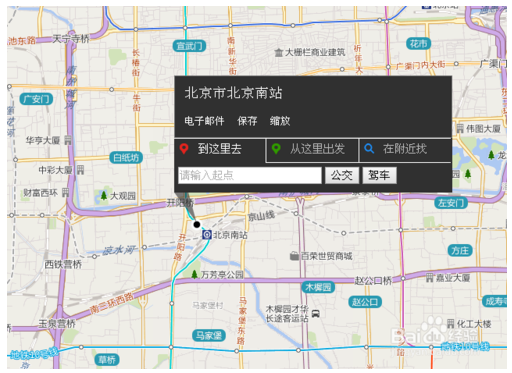Click the 华亨大厦 building icon
This screenshot has height=373, width=512.
pyautogui.click(x=68, y=140)
